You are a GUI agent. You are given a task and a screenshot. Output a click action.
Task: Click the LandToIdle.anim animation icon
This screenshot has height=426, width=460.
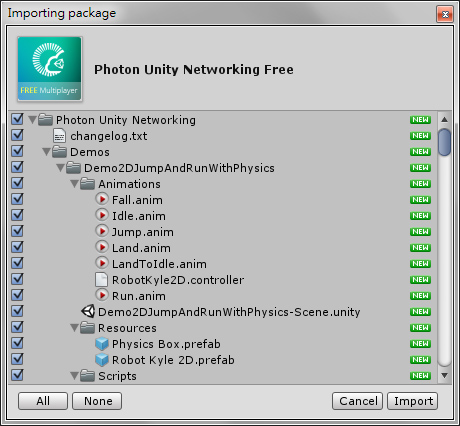102,263
